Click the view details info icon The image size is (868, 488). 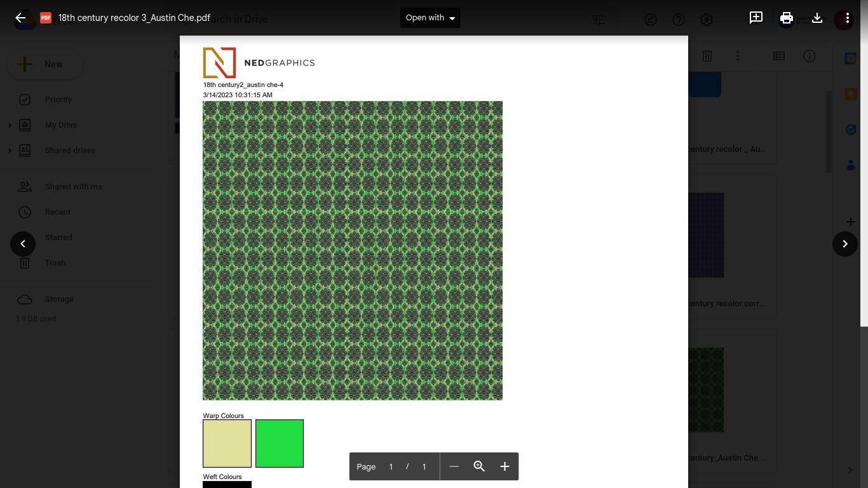coord(810,56)
